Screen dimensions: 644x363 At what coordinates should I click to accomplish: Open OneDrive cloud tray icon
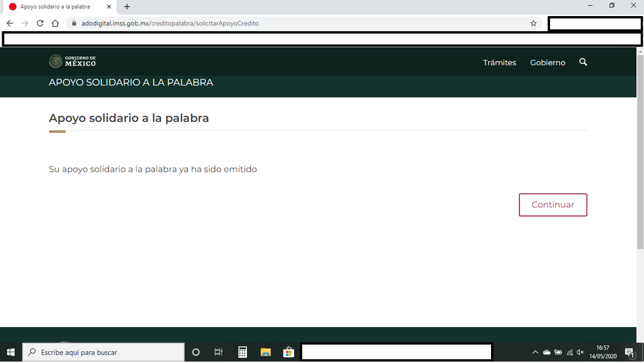point(547,352)
